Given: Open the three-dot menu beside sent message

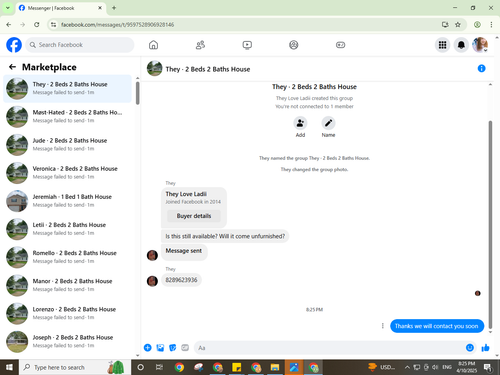Looking at the screenshot, I should [x=382, y=326].
